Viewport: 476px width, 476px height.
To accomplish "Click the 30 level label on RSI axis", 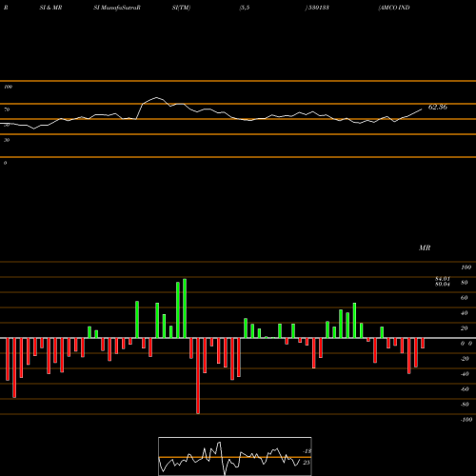I will point(7,140).
